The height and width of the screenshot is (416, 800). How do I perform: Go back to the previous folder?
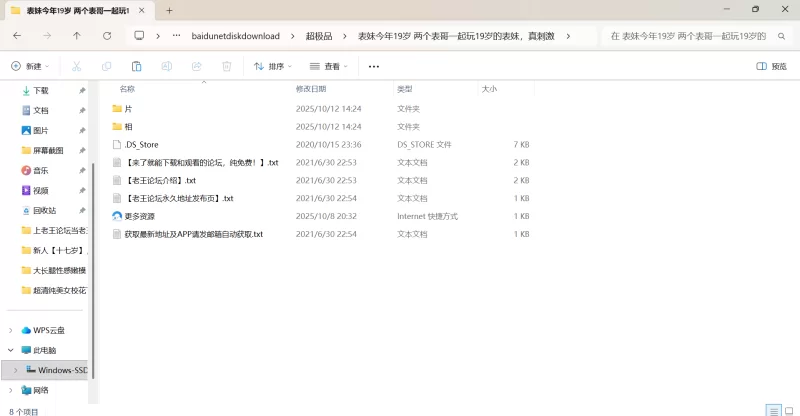17,35
